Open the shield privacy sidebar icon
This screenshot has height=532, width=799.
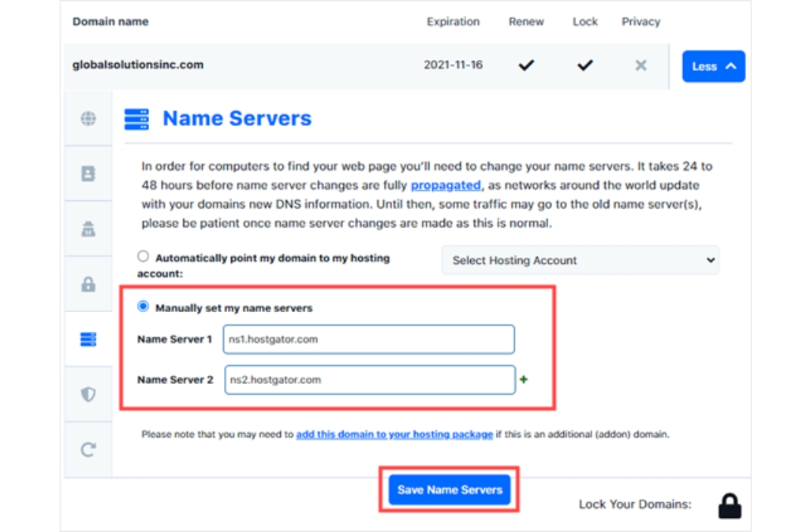[88, 394]
